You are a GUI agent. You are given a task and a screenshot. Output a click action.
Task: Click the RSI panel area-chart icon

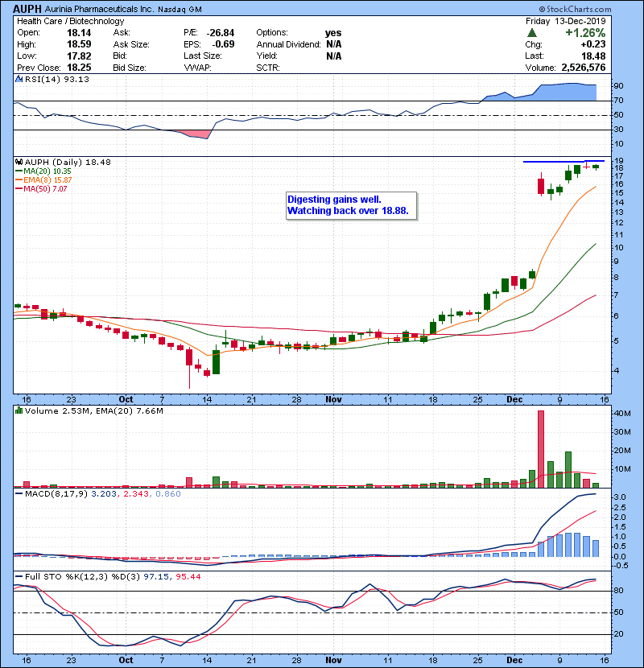coord(19,79)
